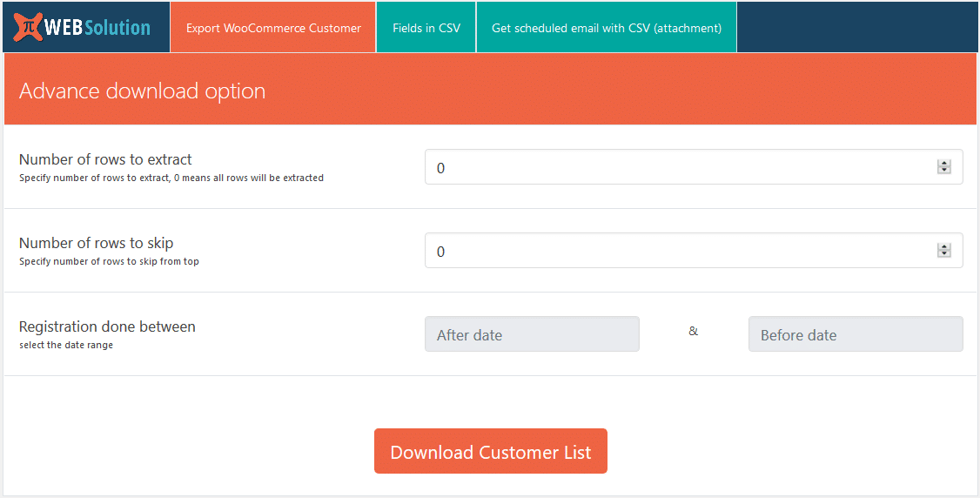Open the Before date picker field

click(856, 334)
